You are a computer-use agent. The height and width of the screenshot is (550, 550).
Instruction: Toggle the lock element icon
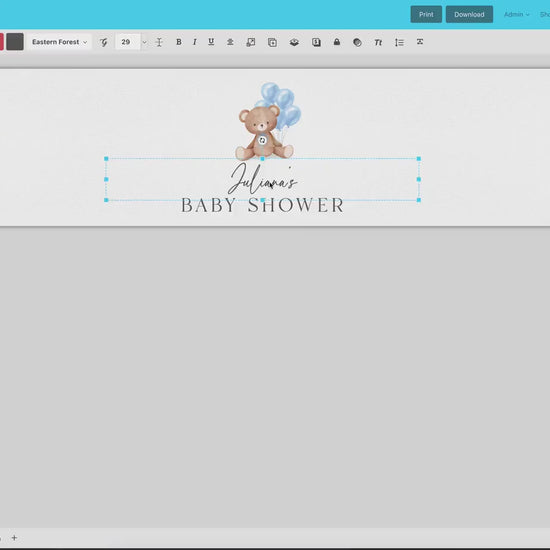(337, 42)
